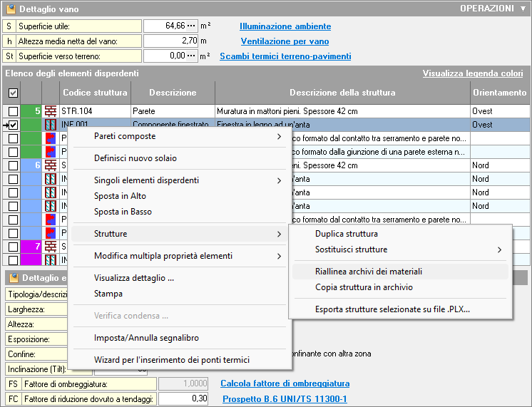Click the brick wall icon in group 7
The height and width of the screenshot is (407, 532).
(x=51, y=247)
